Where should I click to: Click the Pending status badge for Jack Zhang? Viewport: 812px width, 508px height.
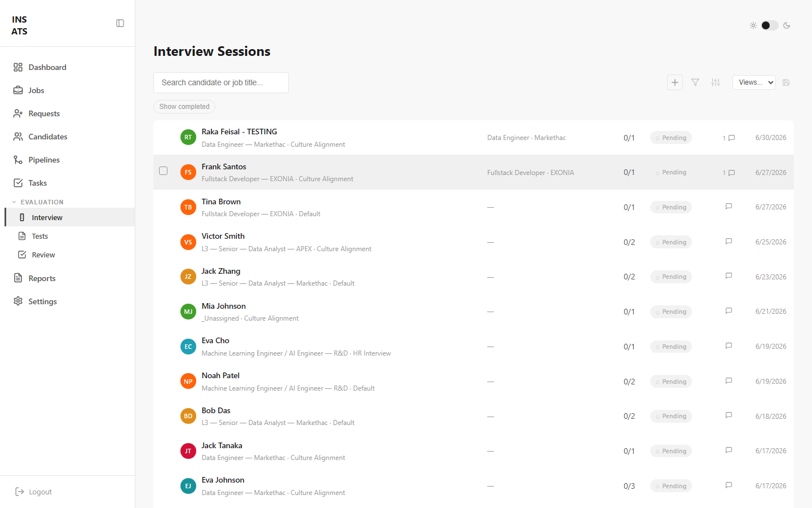(x=671, y=277)
